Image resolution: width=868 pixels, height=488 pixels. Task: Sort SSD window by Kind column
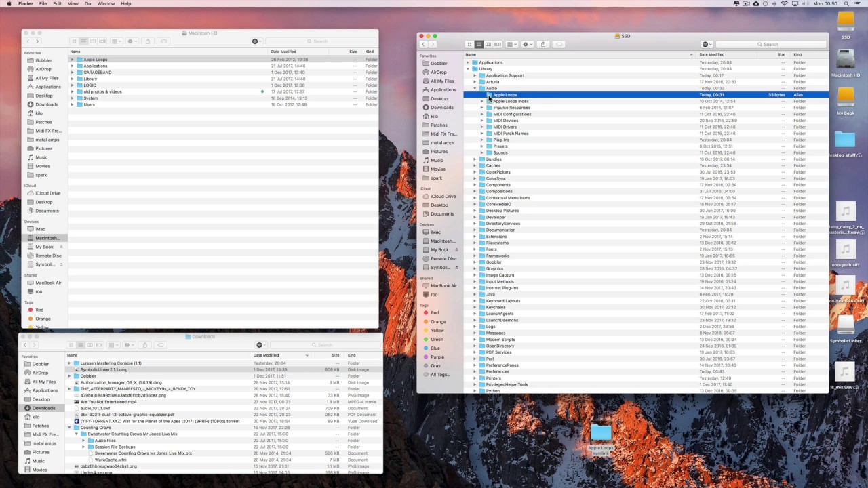pyautogui.click(x=810, y=54)
